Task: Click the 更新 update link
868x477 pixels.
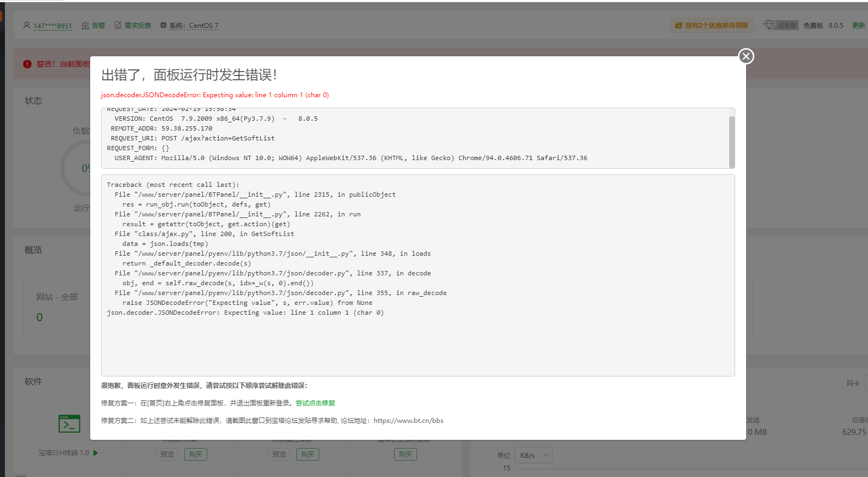Action: pos(859,26)
